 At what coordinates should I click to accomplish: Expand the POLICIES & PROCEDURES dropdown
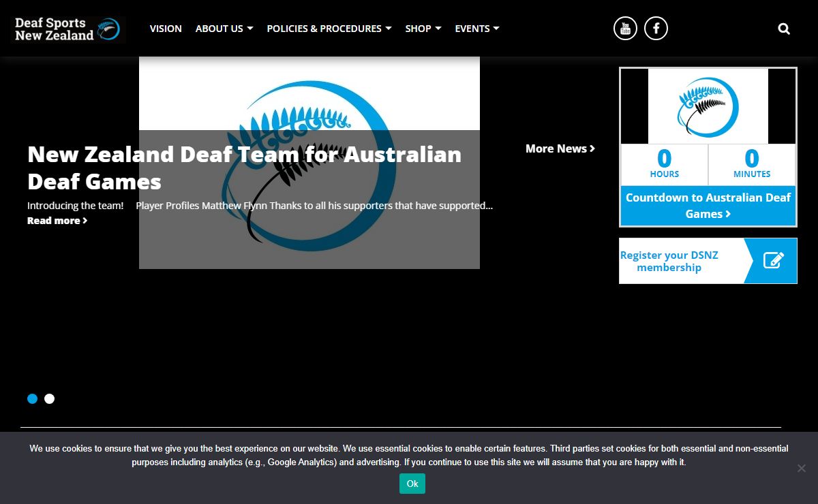point(329,29)
